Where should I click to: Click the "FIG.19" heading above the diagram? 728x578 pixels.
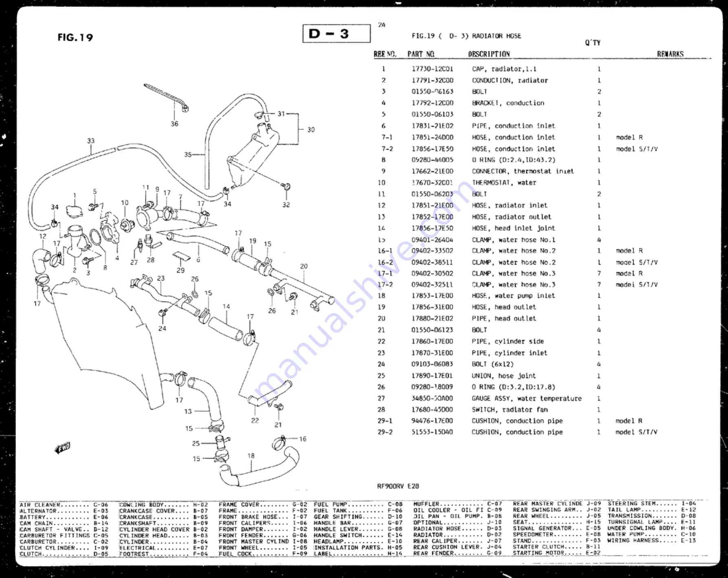coord(75,38)
